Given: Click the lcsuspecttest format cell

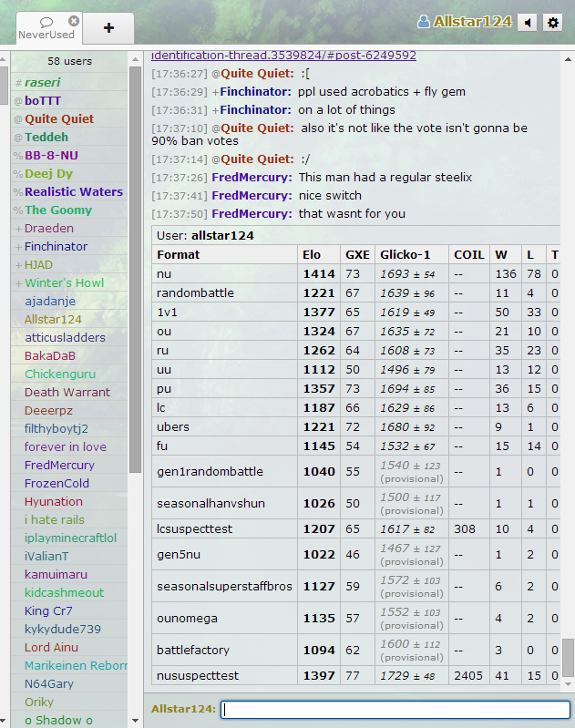Looking at the screenshot, I should [224, 528].
